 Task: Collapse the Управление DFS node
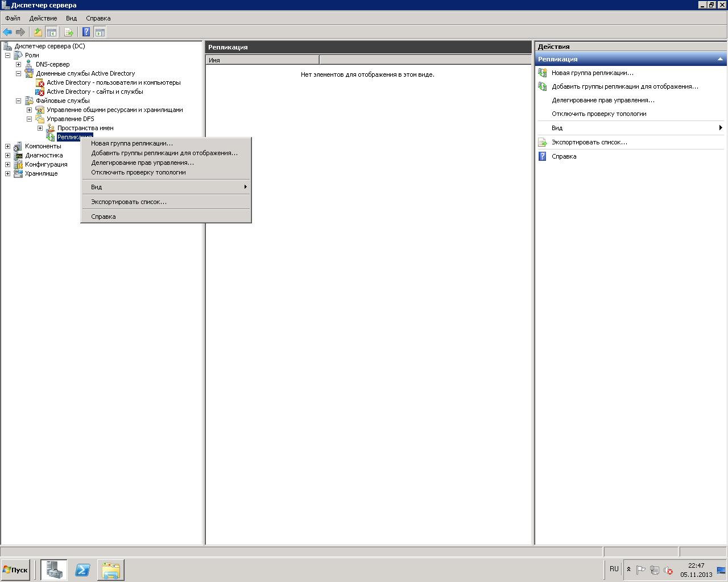[29, 119]
